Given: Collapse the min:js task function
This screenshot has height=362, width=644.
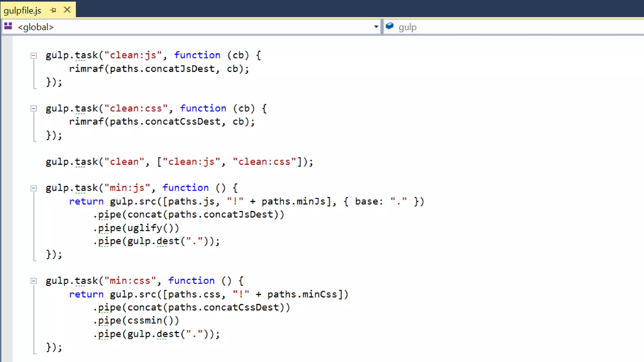Looking at the screenshot, I should (x=34, y=189).
